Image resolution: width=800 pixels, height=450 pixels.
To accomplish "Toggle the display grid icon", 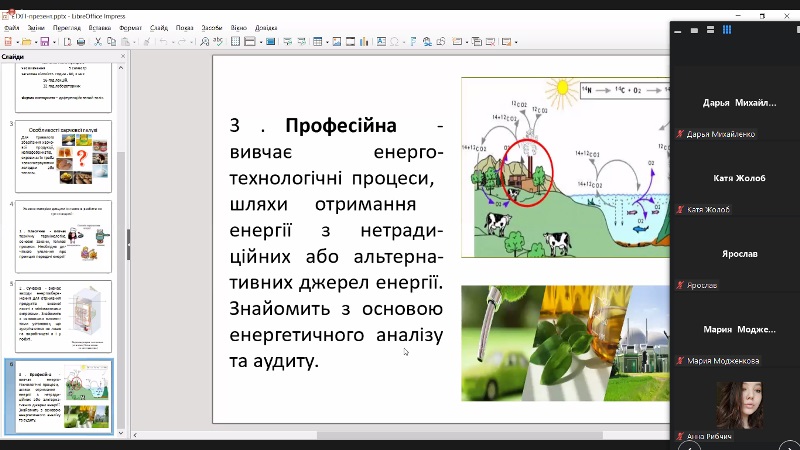I will coord(236,42).
